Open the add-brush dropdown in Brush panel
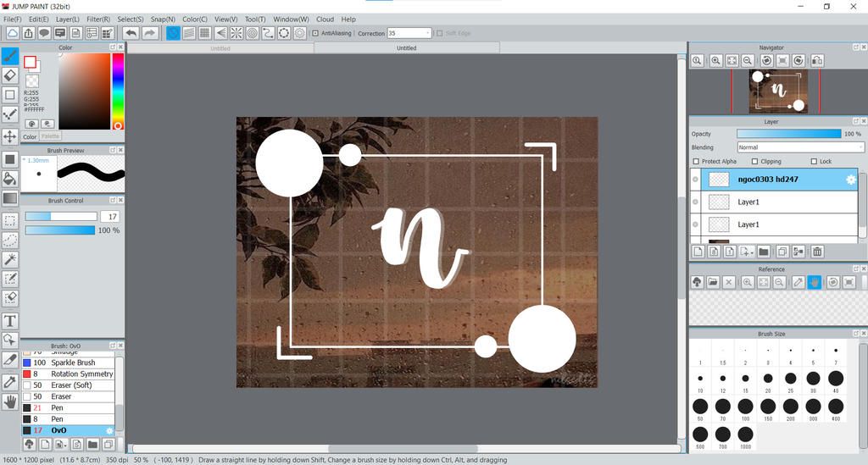 61,444
